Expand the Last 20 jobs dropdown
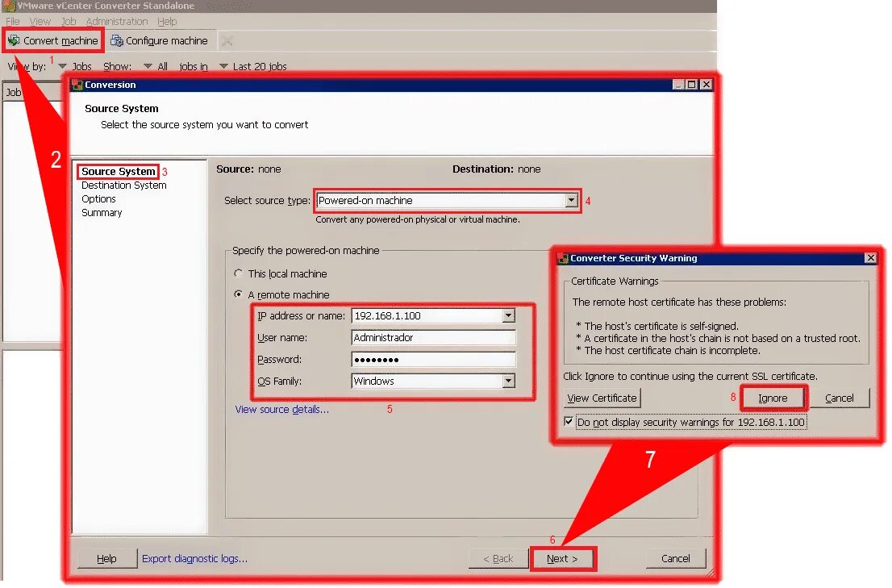Viewport: 892px width, 588px height. pos(223,66)
